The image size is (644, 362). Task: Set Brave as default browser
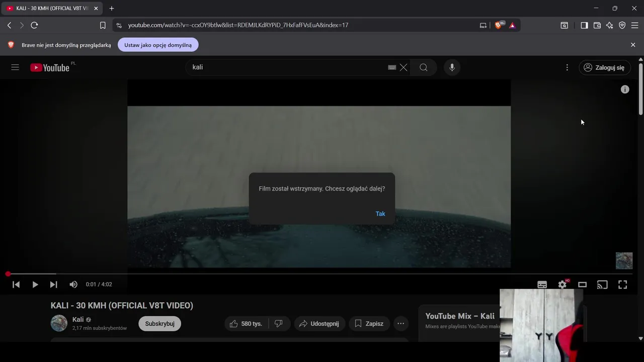tap(158, 45)
